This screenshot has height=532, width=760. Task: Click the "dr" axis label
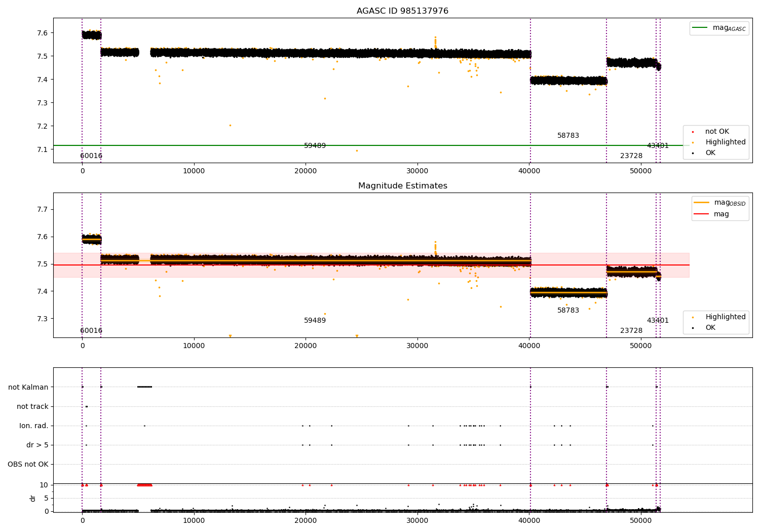tap(33, 498)
